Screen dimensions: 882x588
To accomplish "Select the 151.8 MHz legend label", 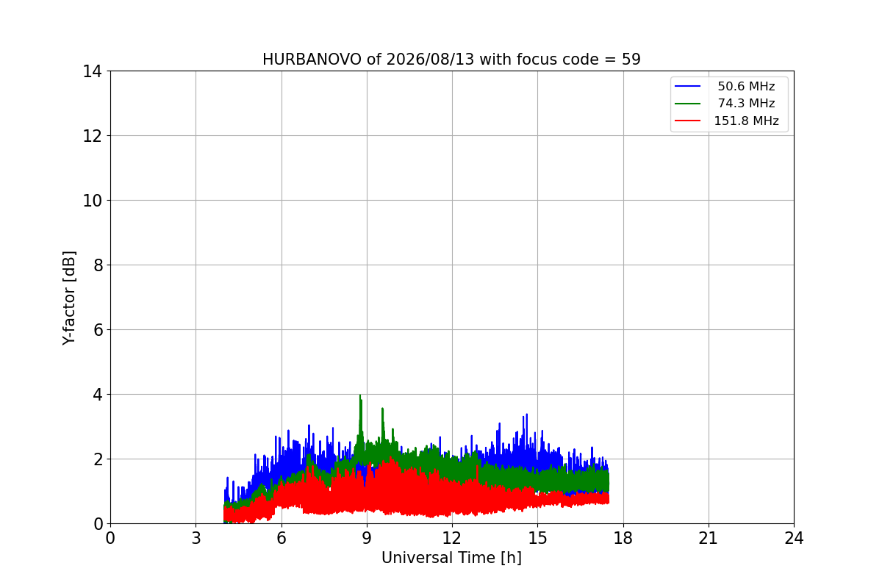I will (746, 121).
